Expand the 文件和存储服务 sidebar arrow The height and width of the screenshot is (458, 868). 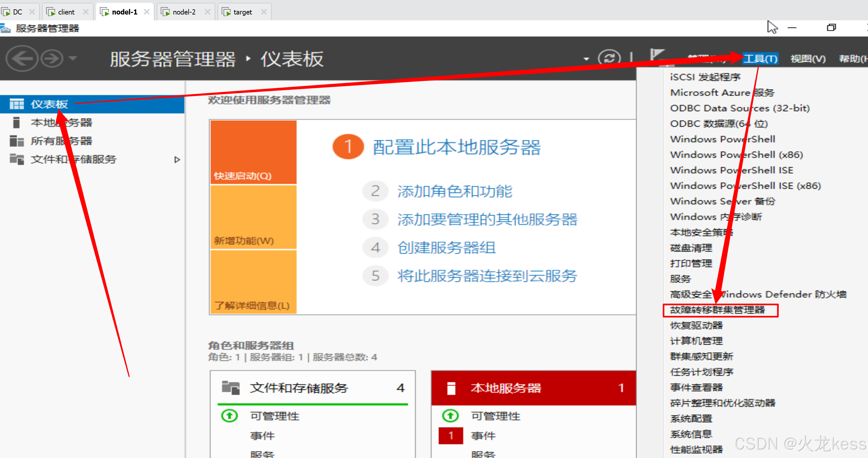pos(177,159)
